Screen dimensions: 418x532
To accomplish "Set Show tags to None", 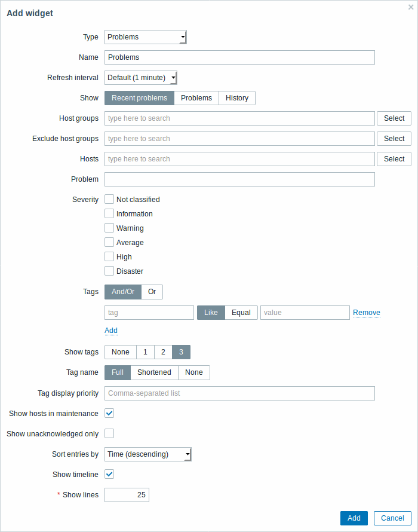I will tap(121, 352).
